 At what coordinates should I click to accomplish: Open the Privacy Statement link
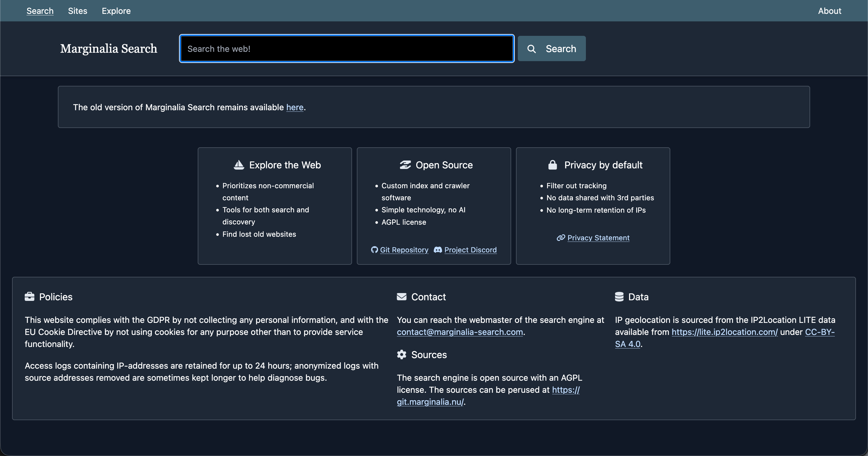[599, 238]
